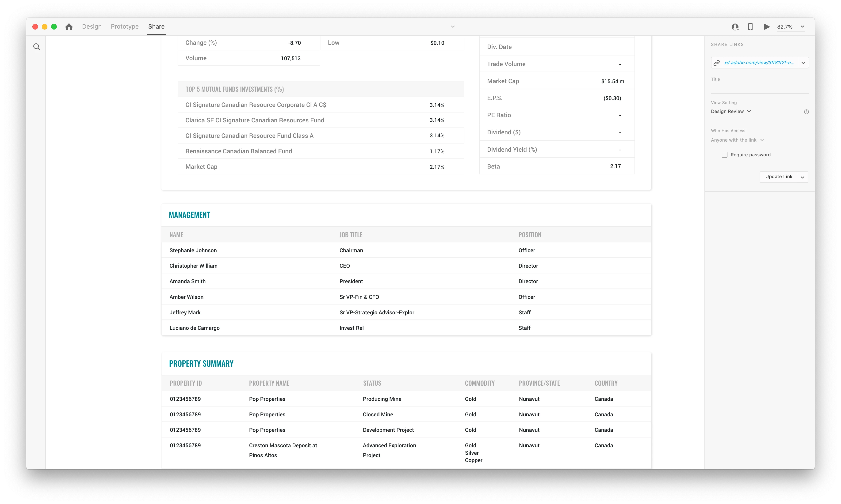The height and width of the screenshot is (504, 841).
Task: Click the green fullscreen window button
Action: [54, 26]
